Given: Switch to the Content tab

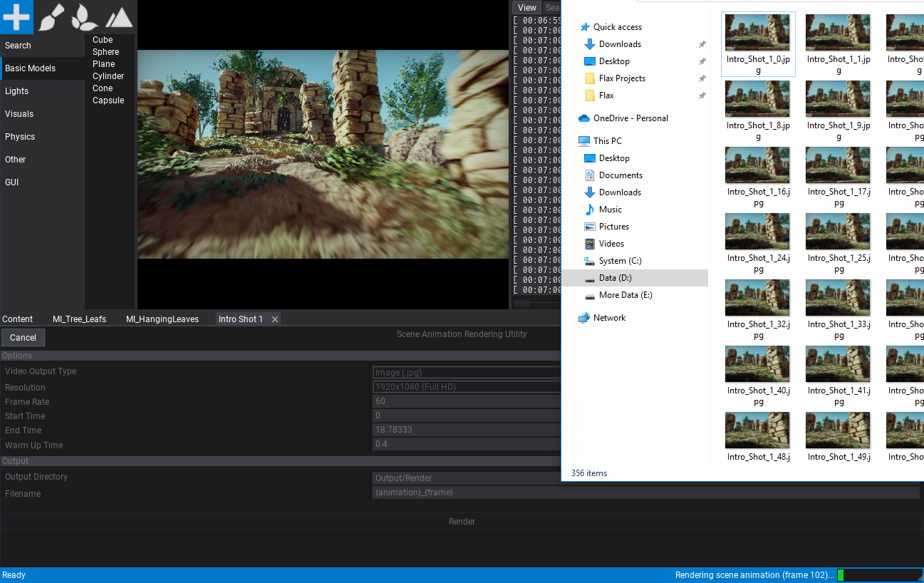Looking at the screenshot, I should (18, 319).
